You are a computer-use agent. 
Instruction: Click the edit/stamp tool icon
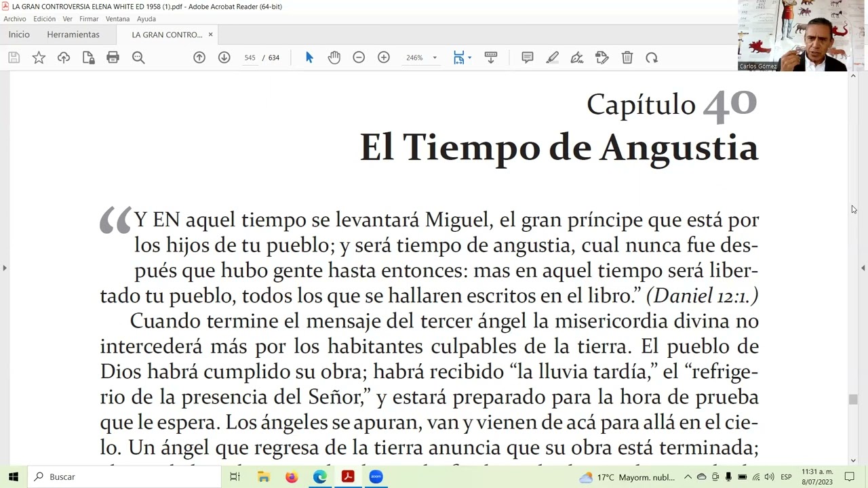tap(602, 58)
